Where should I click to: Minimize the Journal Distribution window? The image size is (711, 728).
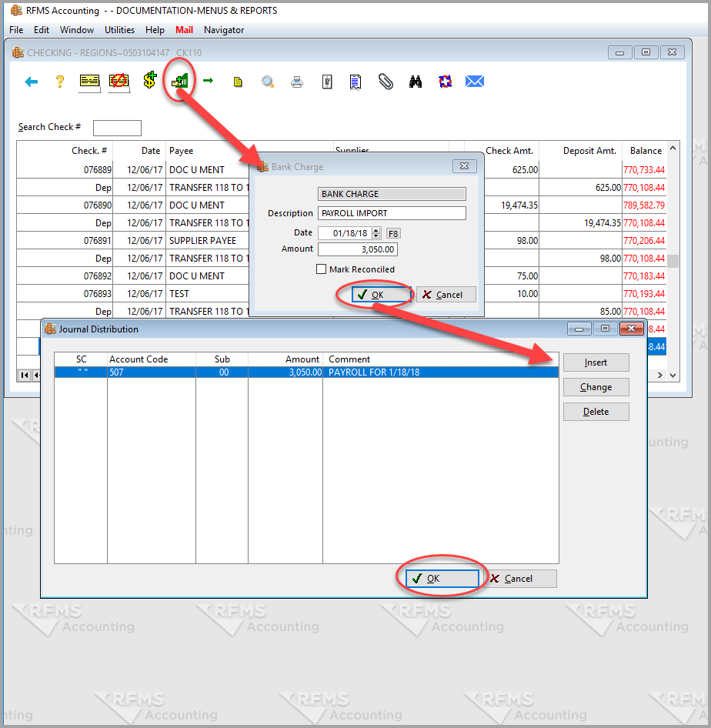579,329
